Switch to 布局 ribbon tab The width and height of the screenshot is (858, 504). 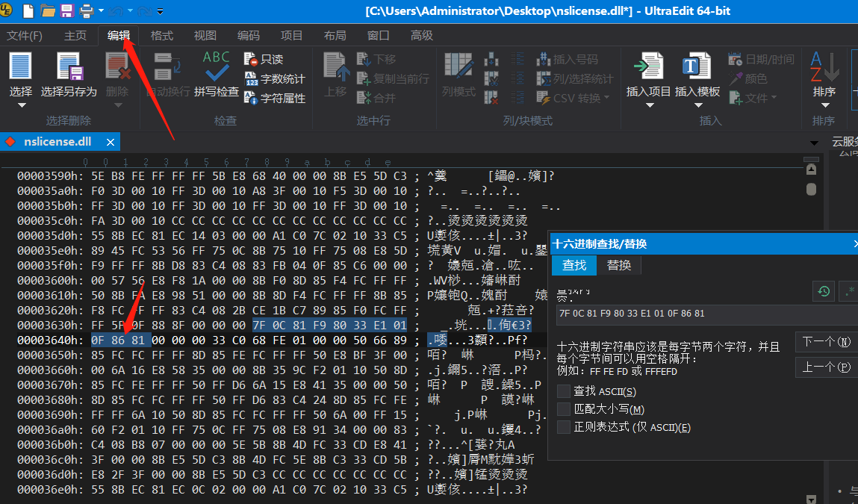tap(335, 36)
